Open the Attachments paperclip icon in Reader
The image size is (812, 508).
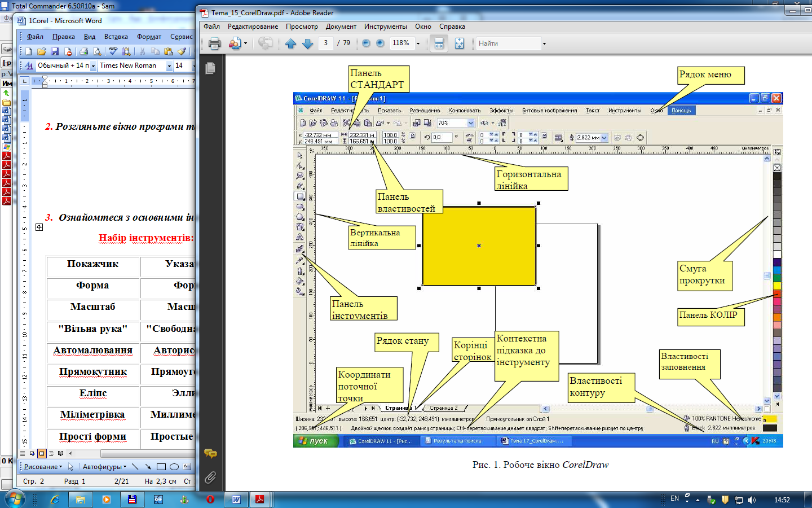[210, 478]
